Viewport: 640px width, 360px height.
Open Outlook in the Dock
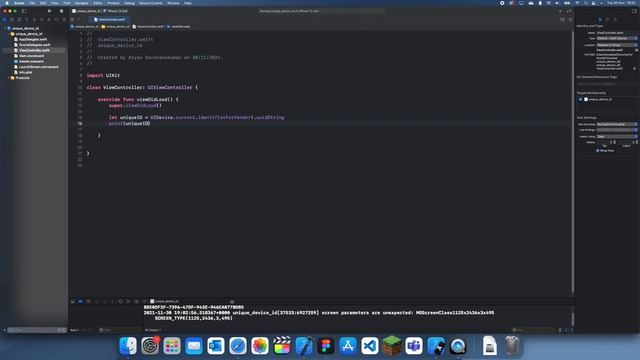[x=216, y=346]
